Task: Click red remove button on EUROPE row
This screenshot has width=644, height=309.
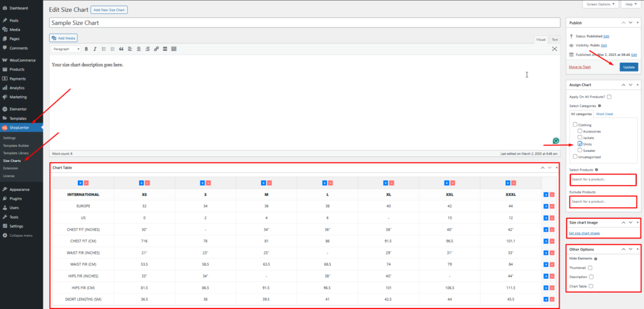Action: pyautogui.click(x=552, y=206)
